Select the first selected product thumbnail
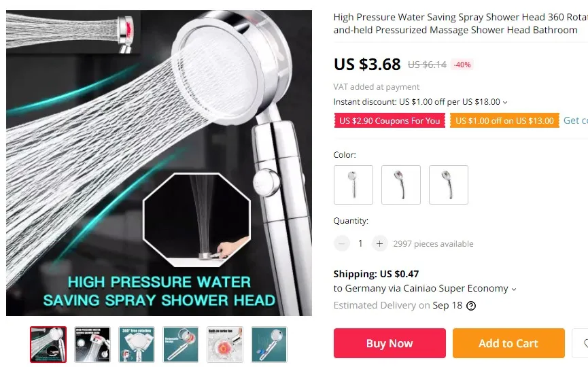Viewport: 588px width, 367px height. coord(48,345)
